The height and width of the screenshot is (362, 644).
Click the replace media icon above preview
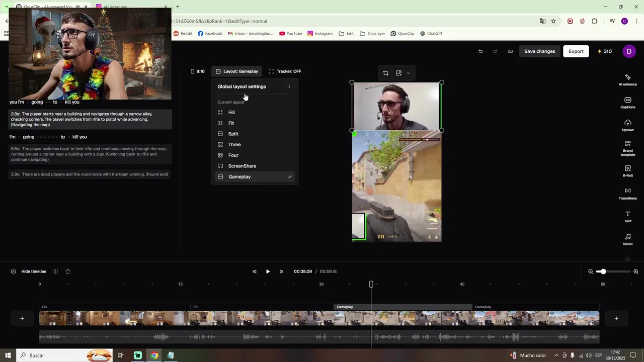(x=398, y=73)
